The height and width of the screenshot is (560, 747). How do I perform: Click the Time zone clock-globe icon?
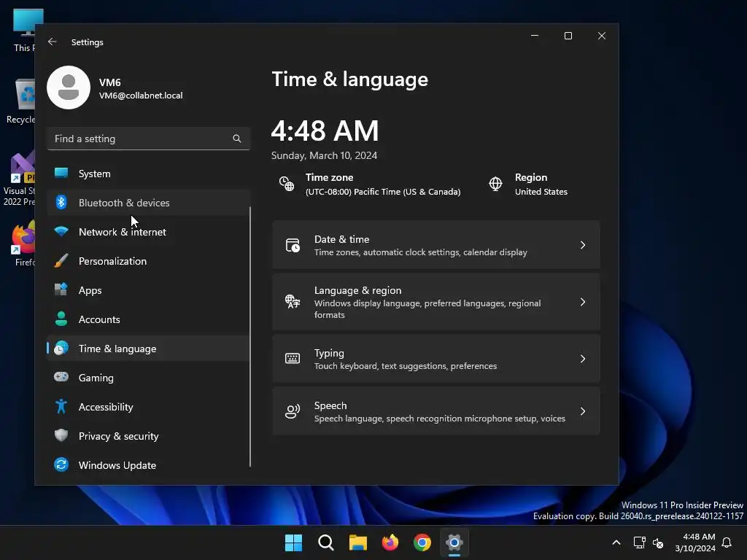(x=286, y=184)
